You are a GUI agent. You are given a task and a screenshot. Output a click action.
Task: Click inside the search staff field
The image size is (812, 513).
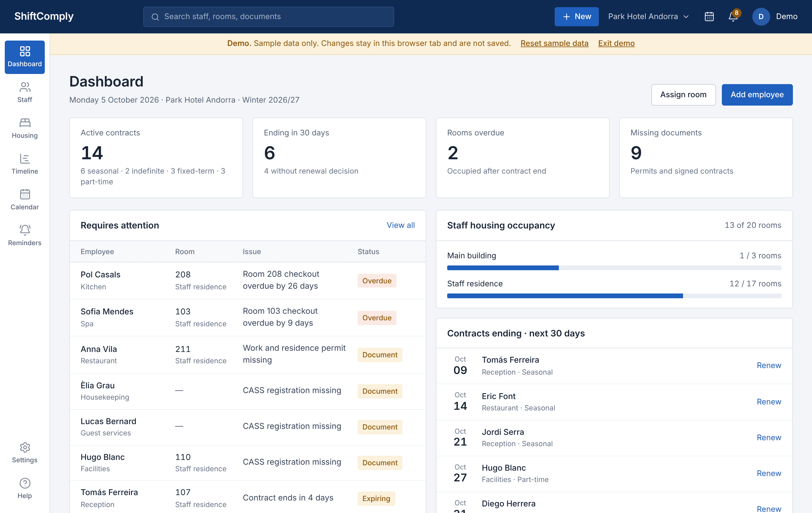(x=268, y=16)
